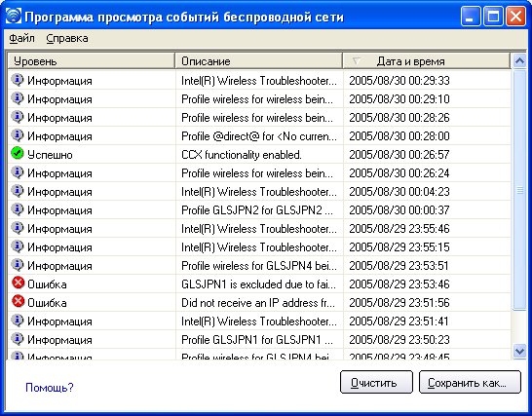The width and height of the screenshot is (532, 416).
Task: Open the Файл menu
Action: pos(21,38)
